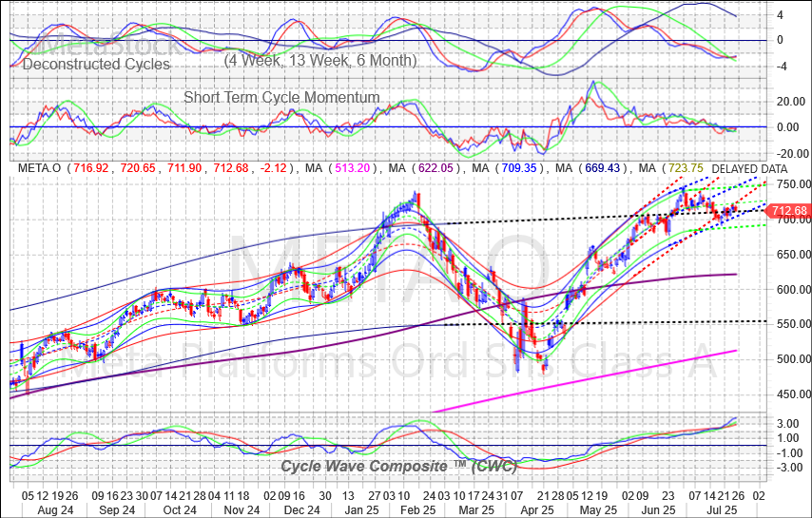
Task: Click the Jan 25 month label
Action: pyautogui.click(x=361, y=510)
